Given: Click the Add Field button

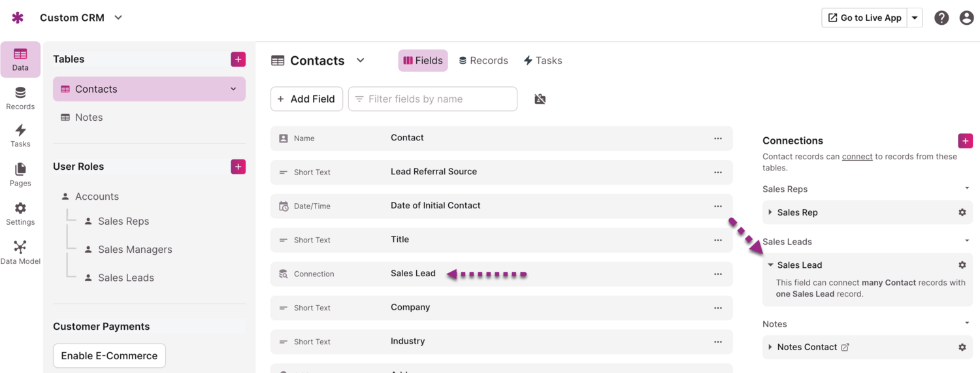Looking at the screenshot, I should coord(306,99).
